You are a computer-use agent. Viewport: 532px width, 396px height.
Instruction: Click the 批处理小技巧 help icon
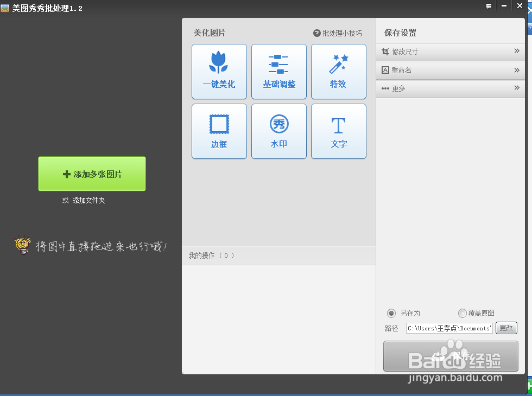317,33
